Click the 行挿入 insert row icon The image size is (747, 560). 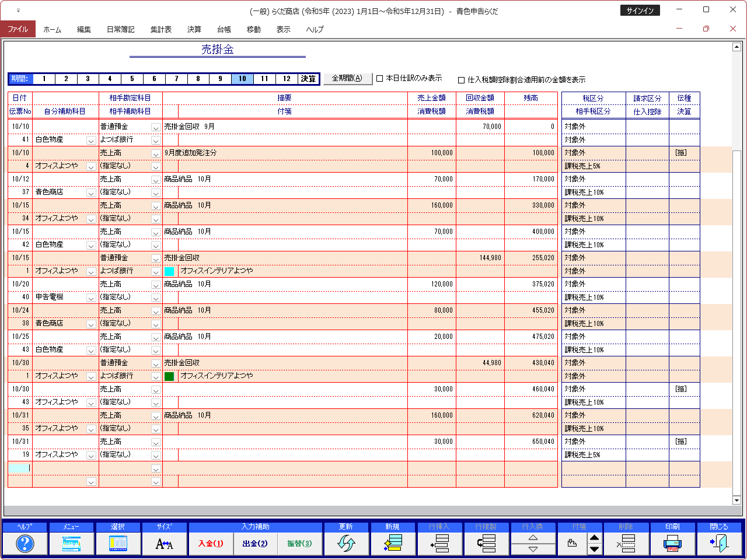(x=439, y=544)
